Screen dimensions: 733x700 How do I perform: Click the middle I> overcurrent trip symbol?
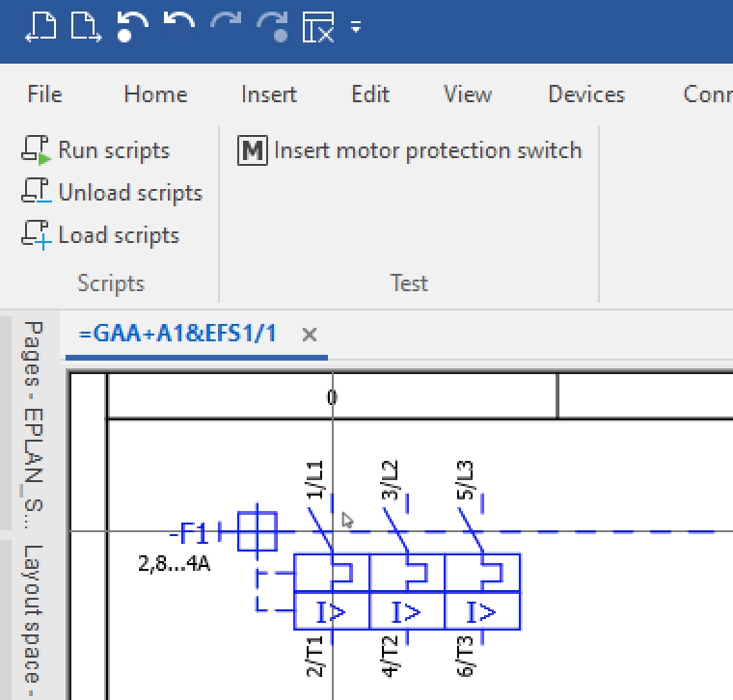[x=406, y=612]
